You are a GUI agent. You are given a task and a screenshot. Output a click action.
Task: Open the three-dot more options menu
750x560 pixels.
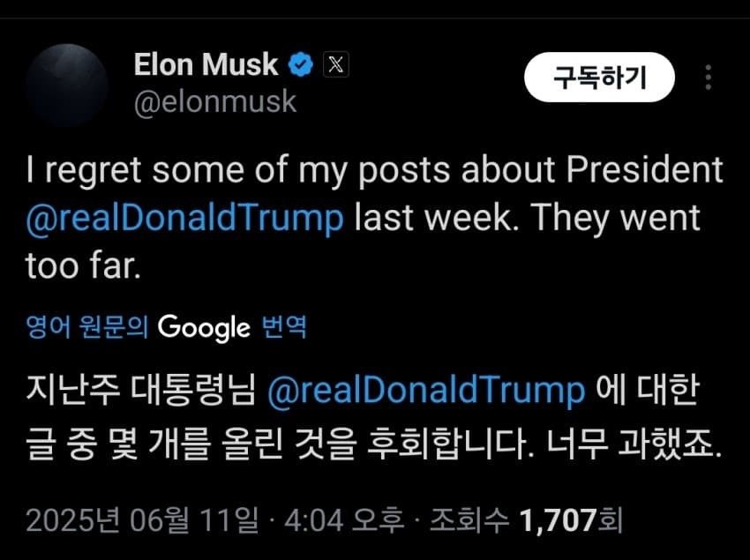point(708,78)
